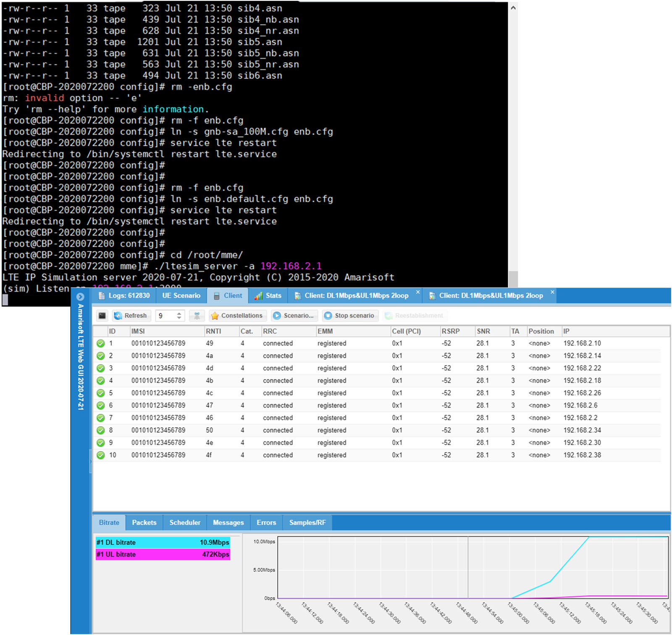Switch to the Bitrate tab
This screenshot has height=635, width=672.
109,523
